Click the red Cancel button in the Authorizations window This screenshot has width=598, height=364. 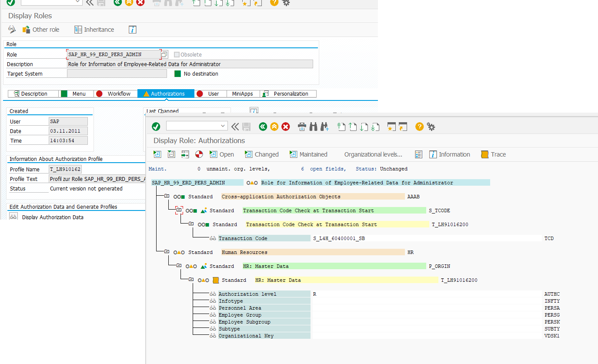(x=286, y=127)
